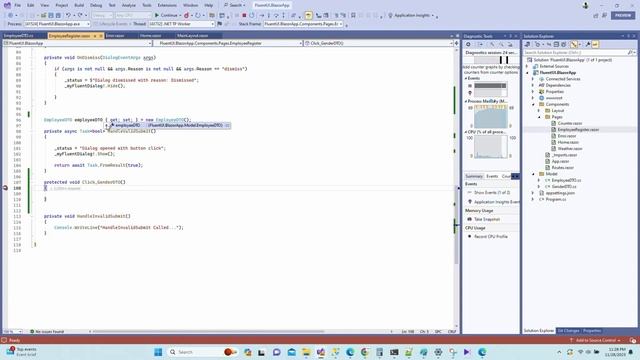Select the Summary tab in Diagnostic Tools
Screen dimensions: 640x360
474,176
